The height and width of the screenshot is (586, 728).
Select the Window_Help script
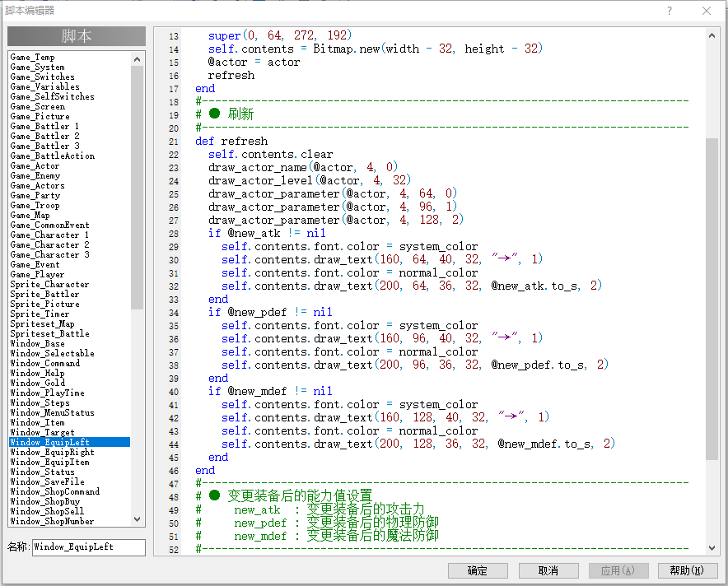(x=70, y=373)
